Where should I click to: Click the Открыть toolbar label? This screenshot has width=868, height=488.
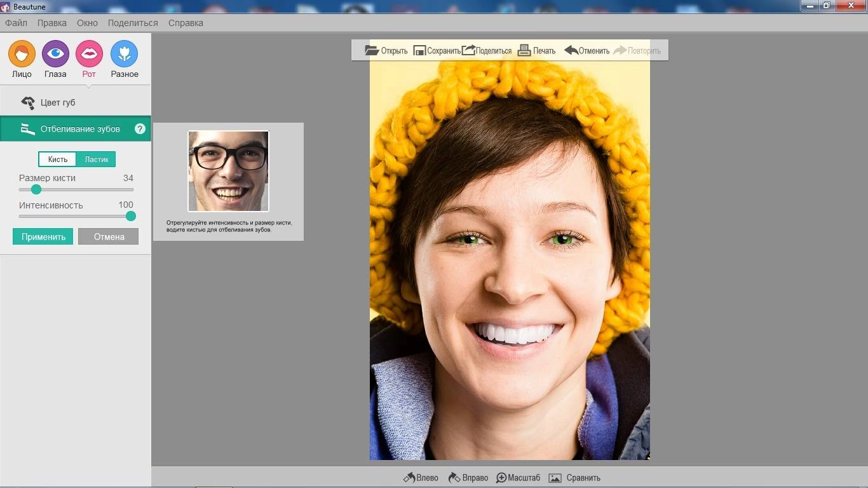point(394,51)
